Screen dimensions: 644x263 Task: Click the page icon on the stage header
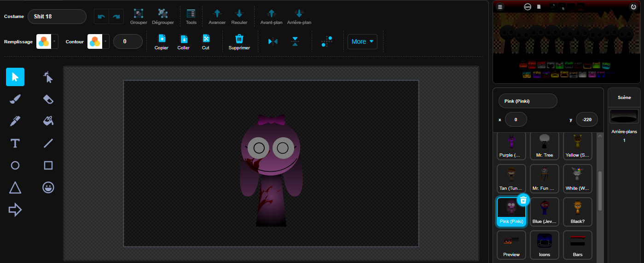[x=539, y=7]
